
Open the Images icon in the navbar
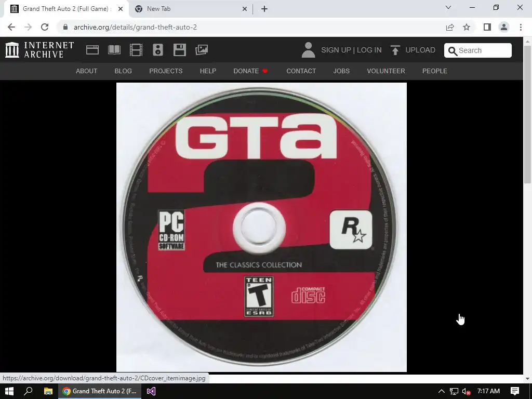click(x=202, y=50)
